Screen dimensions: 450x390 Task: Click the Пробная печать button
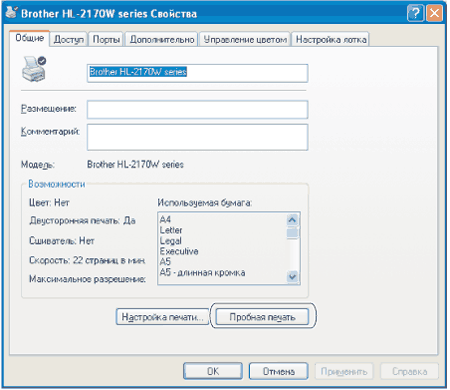coord(262,317)
